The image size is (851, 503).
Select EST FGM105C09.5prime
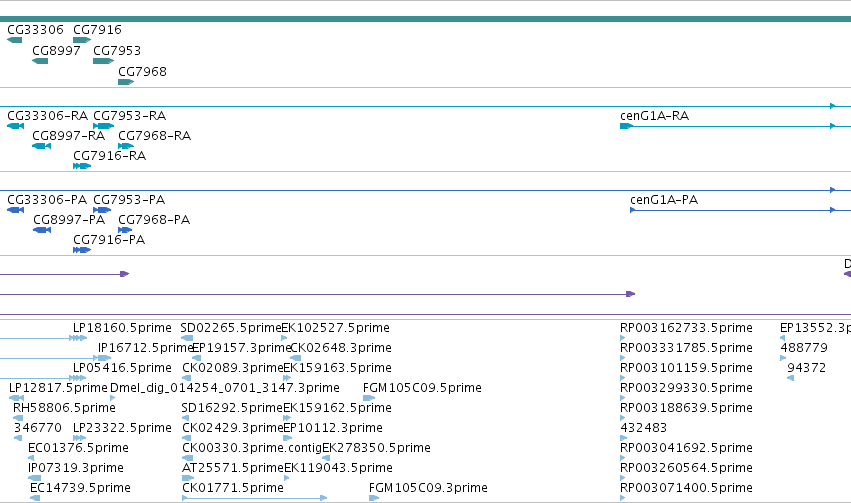point(422,388)
